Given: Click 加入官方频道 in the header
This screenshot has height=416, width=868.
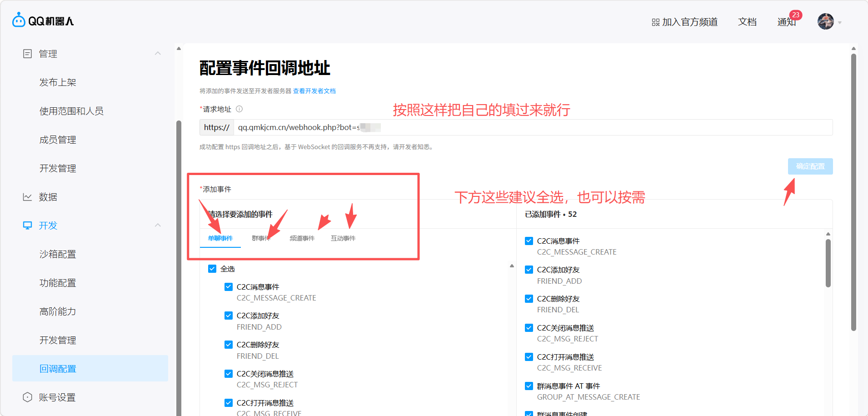Looking at the screenshot, I should [x=690, y=22].
